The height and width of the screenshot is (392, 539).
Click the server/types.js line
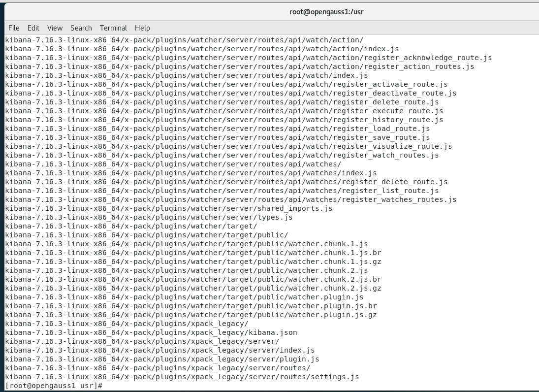[149, 217]
